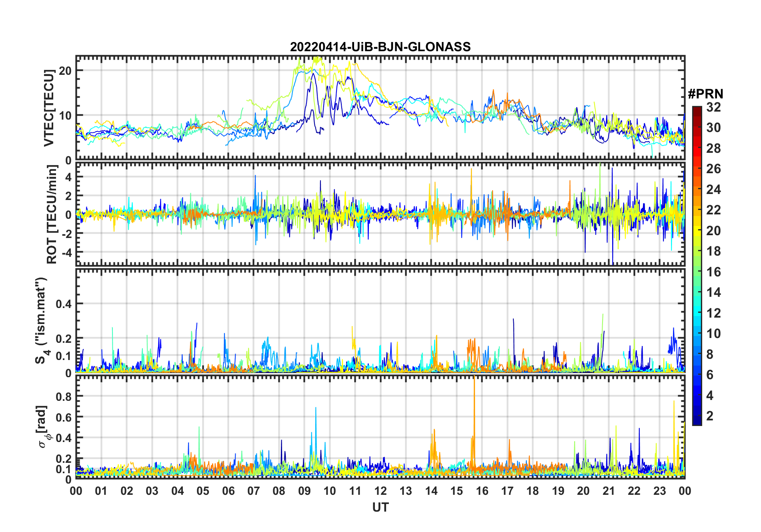Click x-axis hour tick label 05

pyautogui.click(x=203, y=491)
